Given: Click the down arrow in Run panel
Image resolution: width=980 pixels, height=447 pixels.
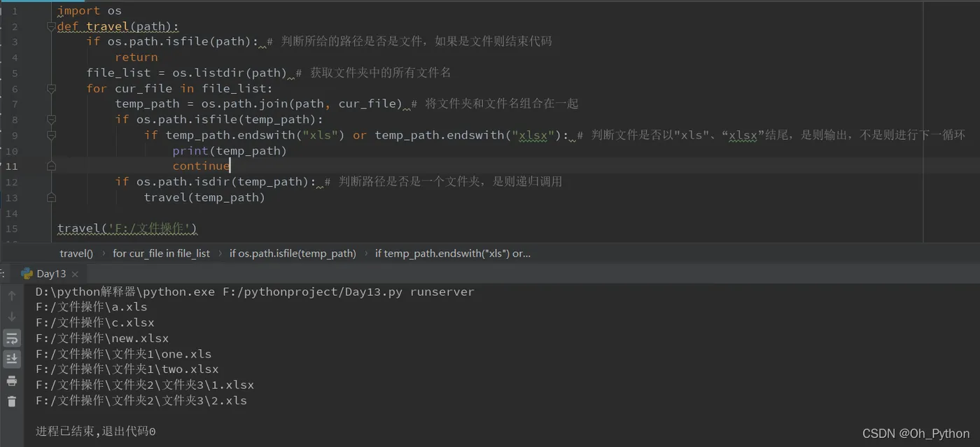Looking at the screenshot, I should pos(12,317).
